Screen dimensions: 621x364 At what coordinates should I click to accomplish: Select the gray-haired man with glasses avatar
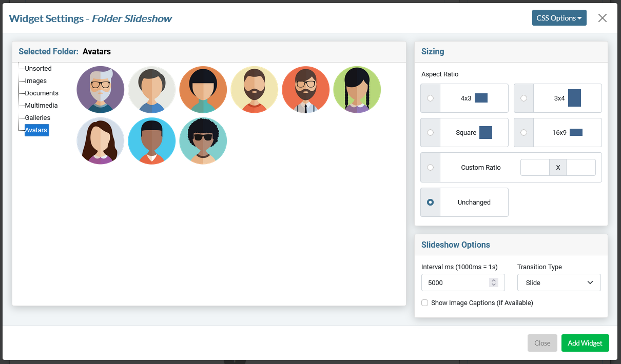pos(101,90)
